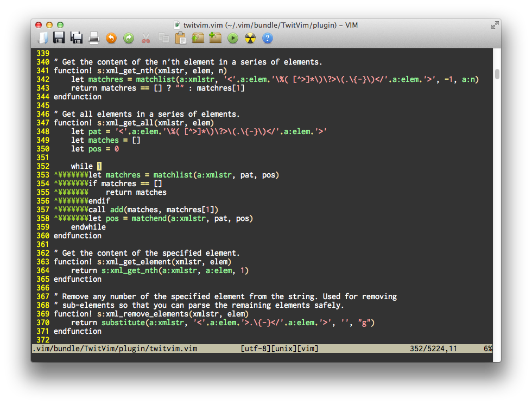This screenshot has width=532, height=405.
Task: Click function! s:xml_remove_elements on line 369
Action: click(151, 314)
